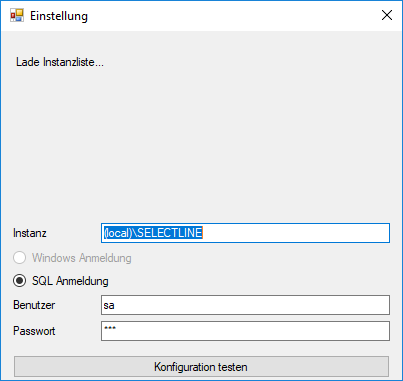The image size is (403, 381).
Task: Focus the Instanz input field
Action: pos(245,233)
